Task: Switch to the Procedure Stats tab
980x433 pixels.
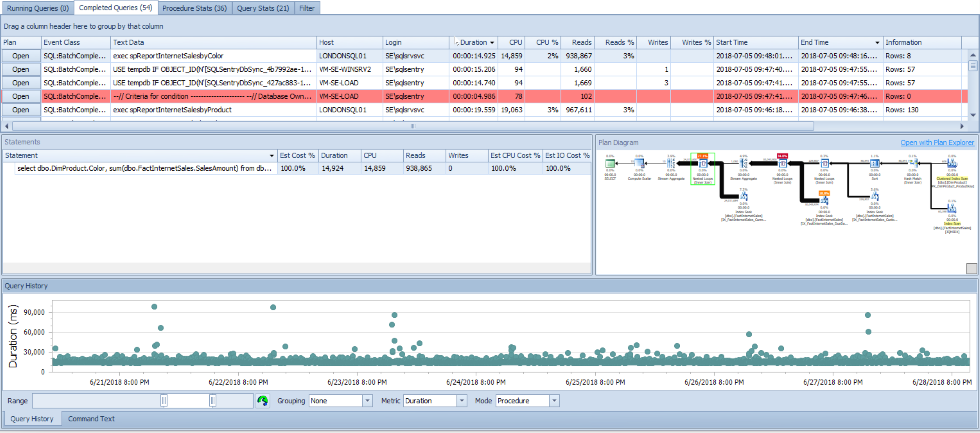Action: (195, 8)
